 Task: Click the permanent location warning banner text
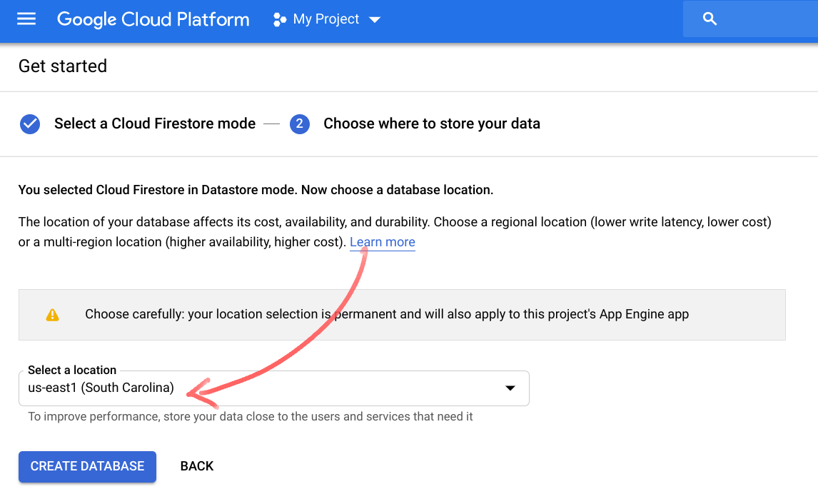pyautogui.click(x=386, y=314)
